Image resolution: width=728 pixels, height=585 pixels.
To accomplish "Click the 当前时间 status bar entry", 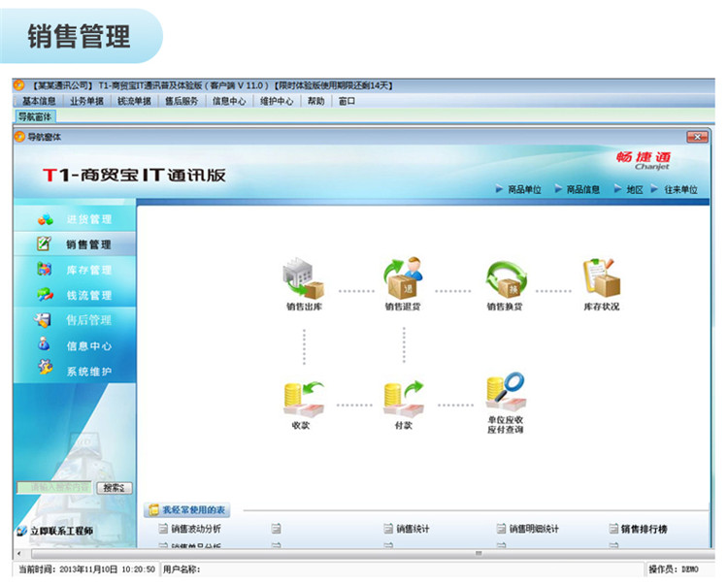I will [86, 569].
